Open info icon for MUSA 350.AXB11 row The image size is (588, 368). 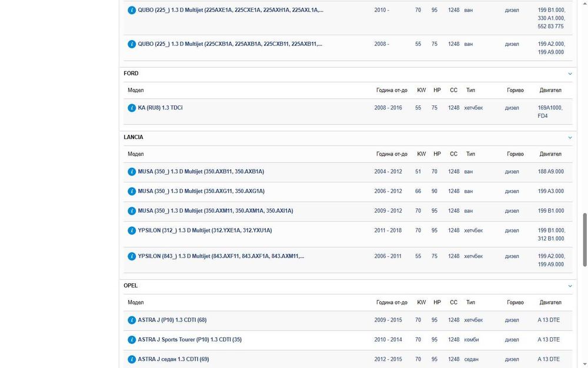(x=132, y=172)
